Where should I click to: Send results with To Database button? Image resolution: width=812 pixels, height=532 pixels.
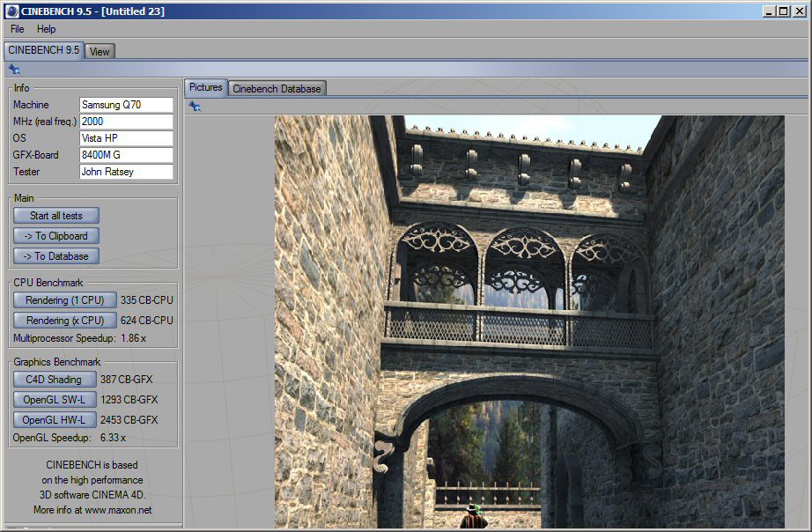(56, 256)
